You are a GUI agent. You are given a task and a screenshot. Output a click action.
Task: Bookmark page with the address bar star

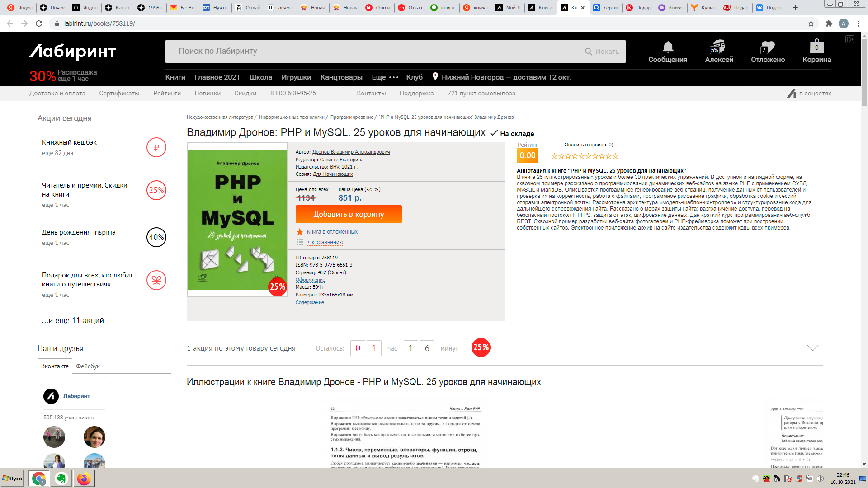[811, 23]
